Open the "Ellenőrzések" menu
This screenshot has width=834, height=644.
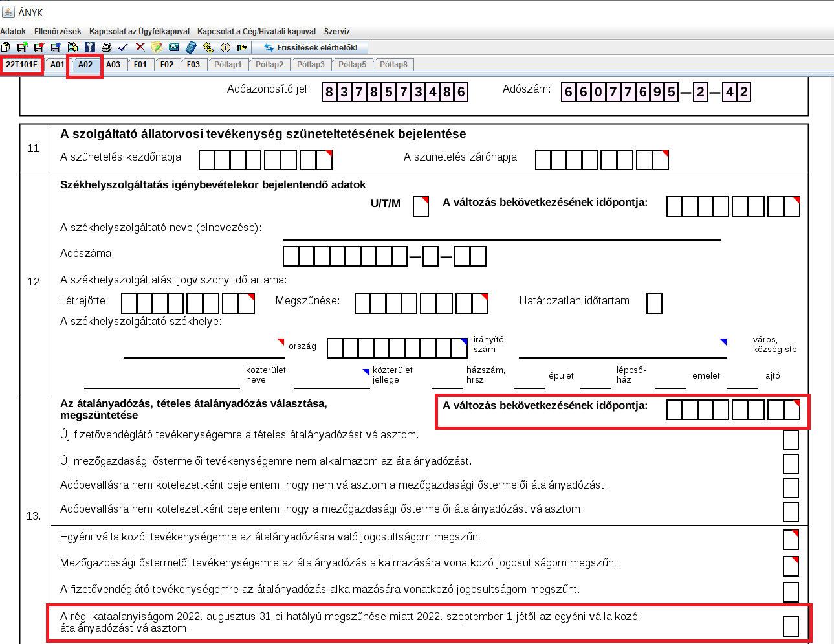58,31
